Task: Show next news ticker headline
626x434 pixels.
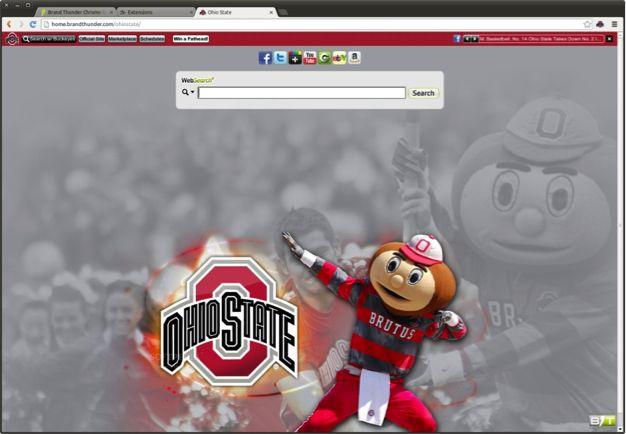Action: [x=473, y=39]
